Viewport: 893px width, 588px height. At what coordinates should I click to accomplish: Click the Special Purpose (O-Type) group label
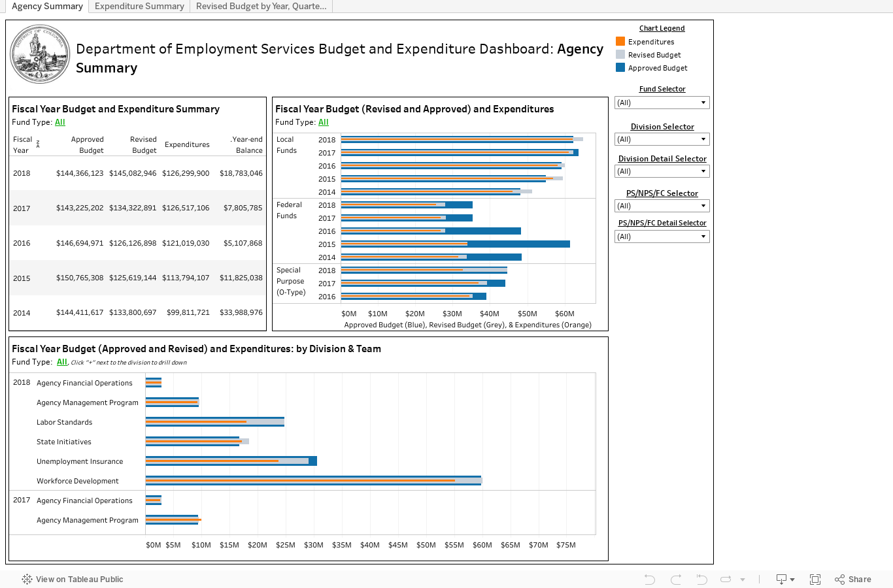(291, 281)
